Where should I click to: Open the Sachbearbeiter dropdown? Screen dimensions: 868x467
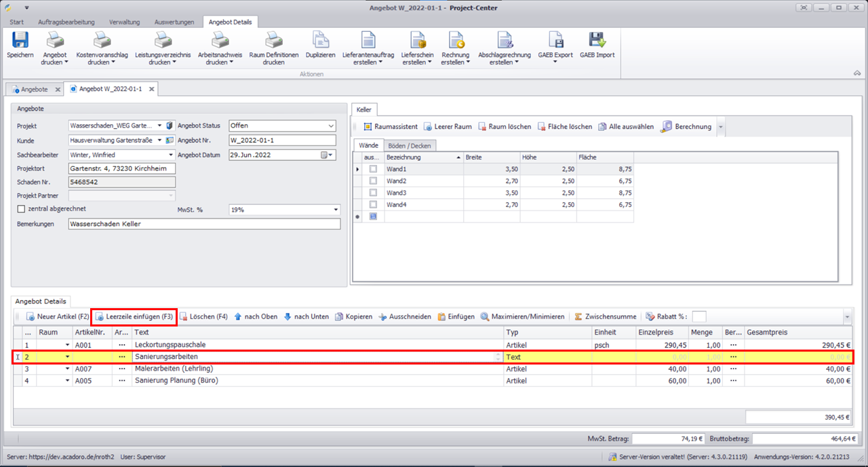(171, 155)
